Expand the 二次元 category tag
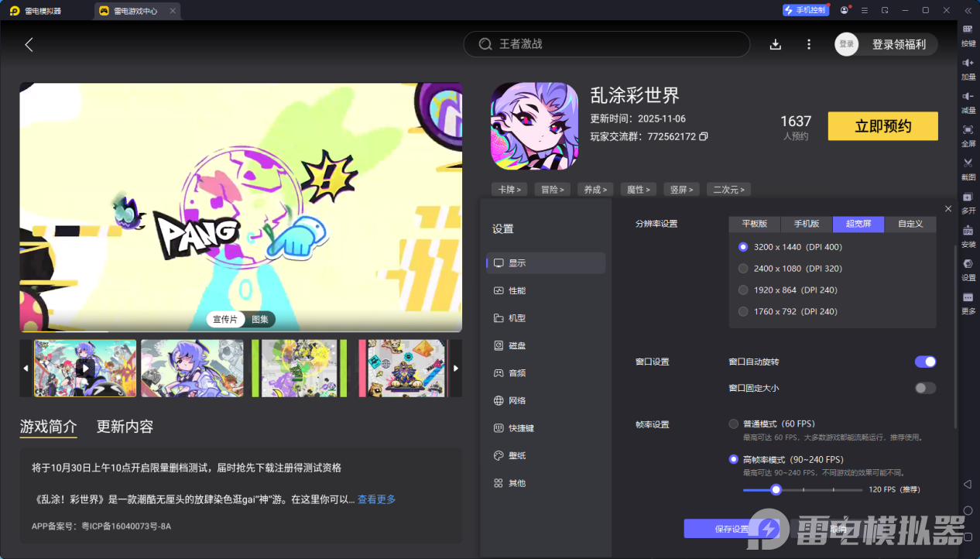 tap(728, 189)
